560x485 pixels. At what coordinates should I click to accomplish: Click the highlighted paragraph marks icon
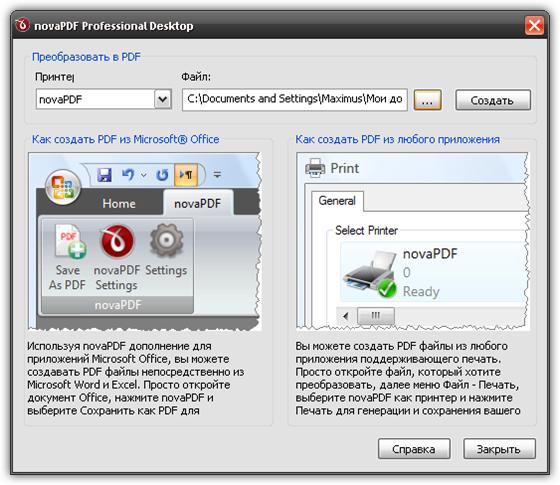[186, 175]
